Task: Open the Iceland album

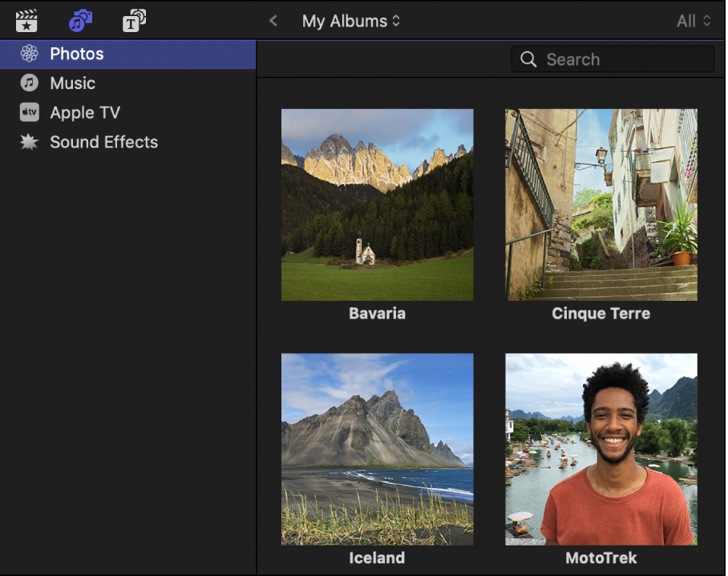Action: (377, 449)
